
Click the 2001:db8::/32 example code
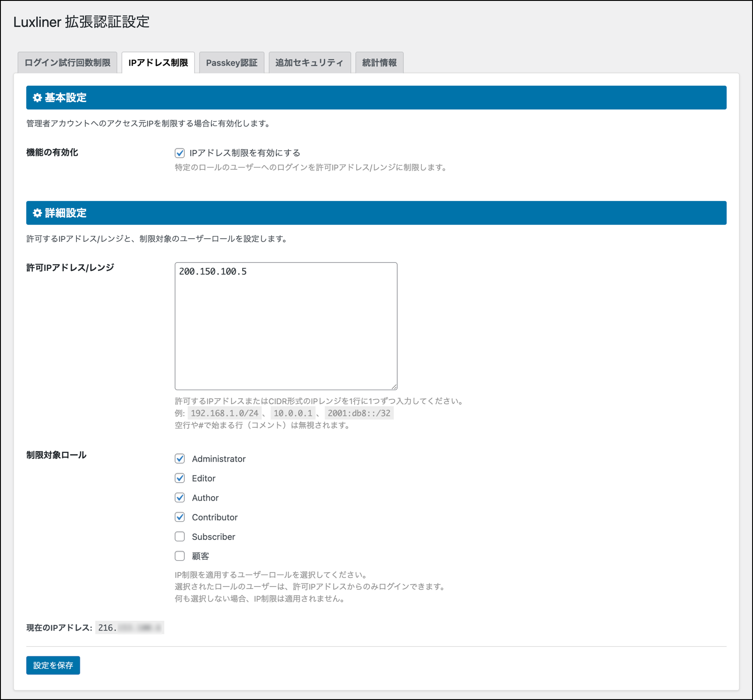coord(359,413)
